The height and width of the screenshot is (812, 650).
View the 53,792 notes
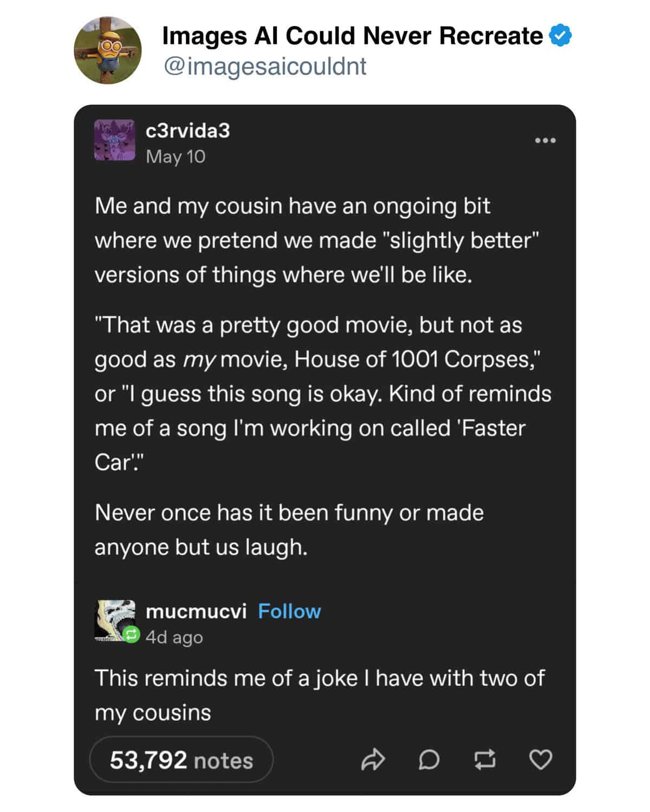pyautogui.click(x=181, y=760)
